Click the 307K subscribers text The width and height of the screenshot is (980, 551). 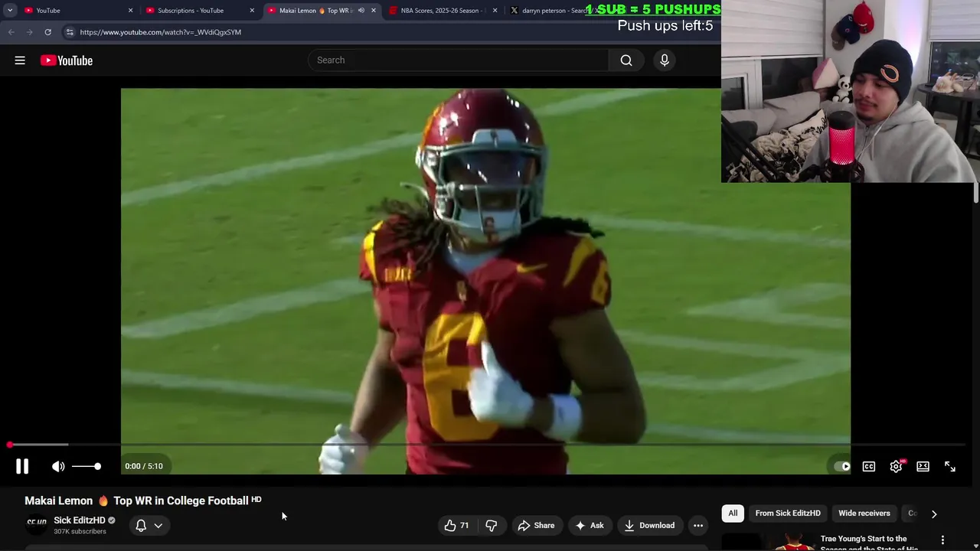tap(80, 531)
